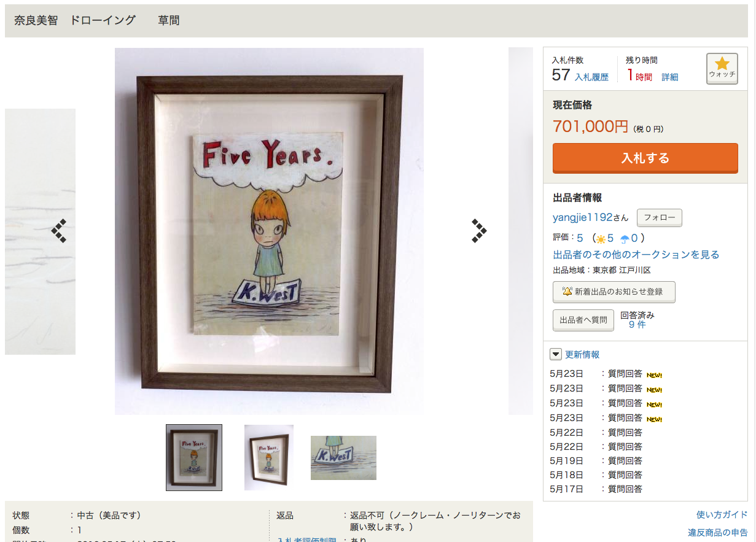Collapse the 更新情報 section arrow
This screenshot has width=756, height=542.
point(556,354)
